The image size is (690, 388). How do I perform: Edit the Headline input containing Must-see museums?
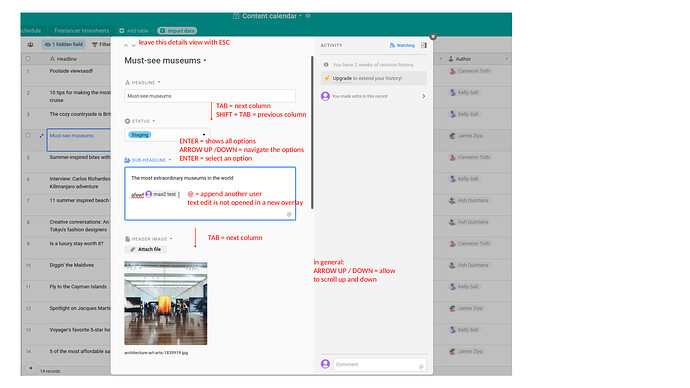[x=210, y=96]
